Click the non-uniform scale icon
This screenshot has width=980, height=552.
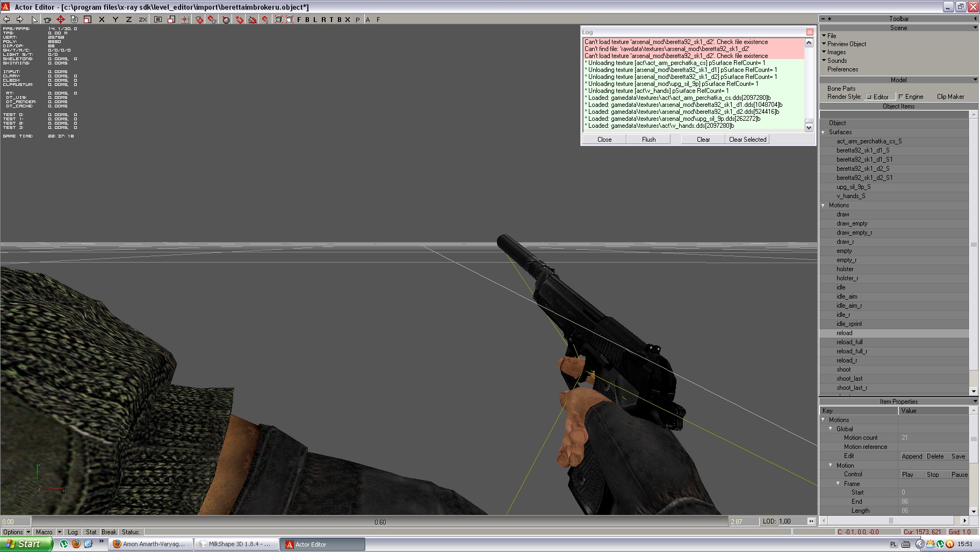pos(171,19)
